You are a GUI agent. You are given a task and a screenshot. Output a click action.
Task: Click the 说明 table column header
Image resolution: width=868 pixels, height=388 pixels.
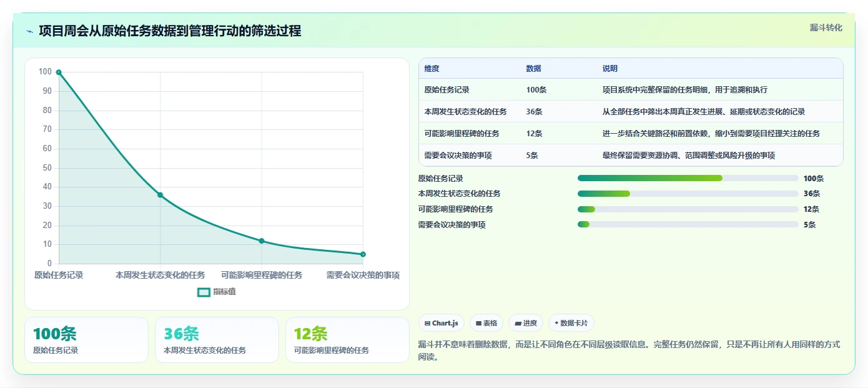pos(609,69)
